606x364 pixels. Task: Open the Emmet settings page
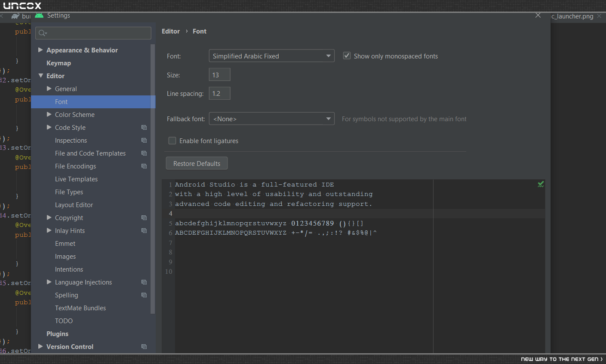tap(65, 244)
